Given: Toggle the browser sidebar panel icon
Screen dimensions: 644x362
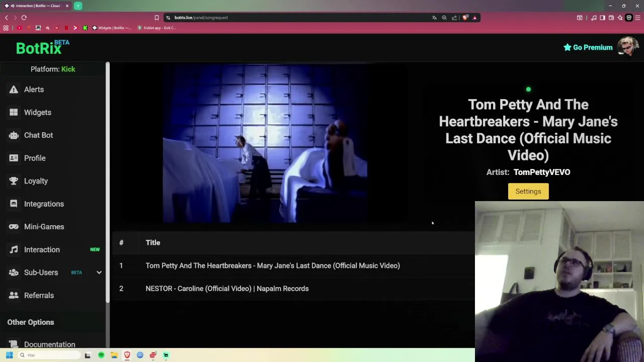Looking at the screenshot, I should click(x=602, y=18).
